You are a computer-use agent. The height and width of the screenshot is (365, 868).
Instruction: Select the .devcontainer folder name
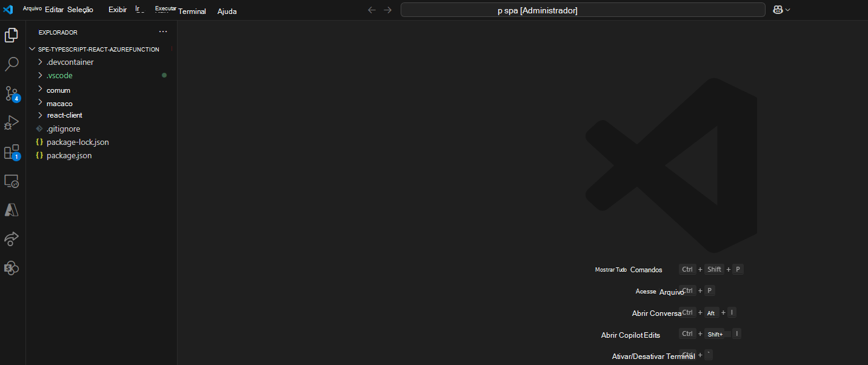point(70,62)
